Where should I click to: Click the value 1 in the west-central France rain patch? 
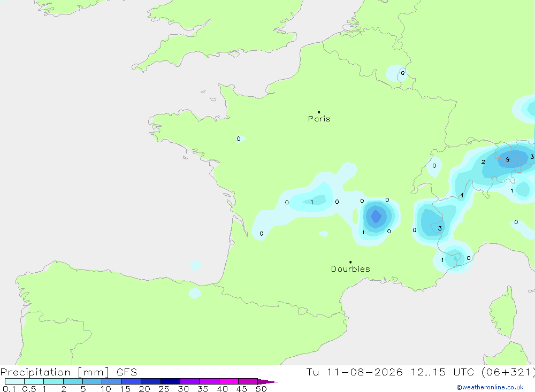(x=312, y=202)
